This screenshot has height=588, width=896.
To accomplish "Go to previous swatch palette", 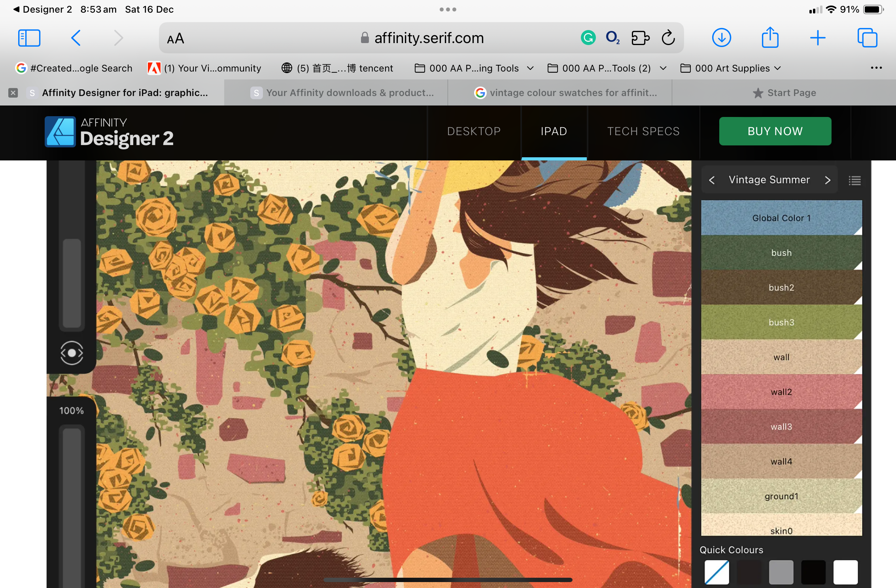I will click(x=712, y=180).
